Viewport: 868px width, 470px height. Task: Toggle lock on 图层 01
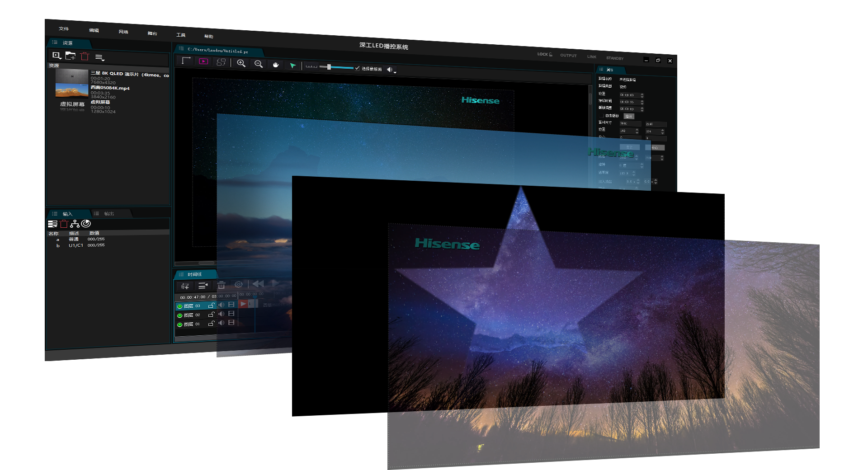pos(211,324)
